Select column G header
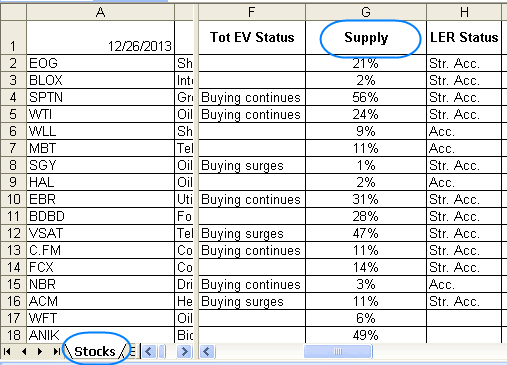This screenshot has width=507, height=365. coord(366,12)
